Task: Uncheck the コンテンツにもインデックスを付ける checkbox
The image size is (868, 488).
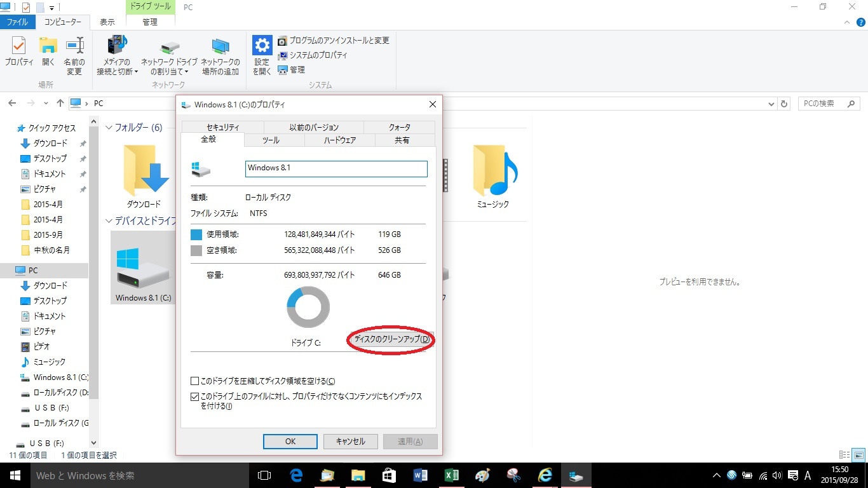Action: point(195,396)
